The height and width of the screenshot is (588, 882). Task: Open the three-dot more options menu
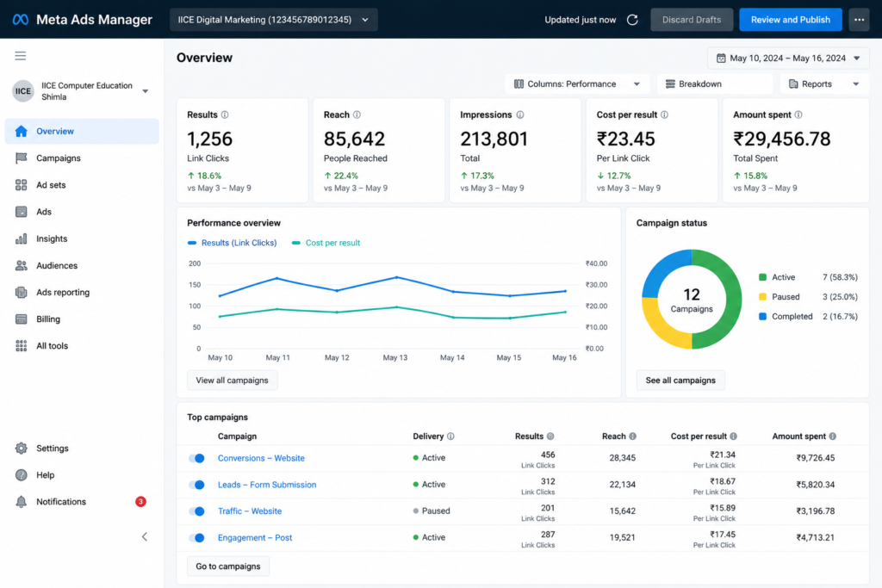coord(859,20)
